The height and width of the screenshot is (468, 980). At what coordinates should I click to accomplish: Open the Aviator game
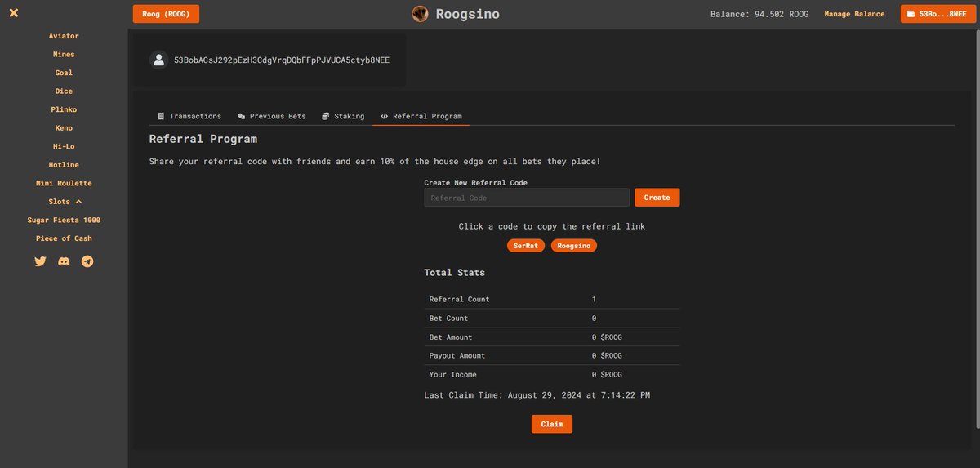(x=64, y=36)
